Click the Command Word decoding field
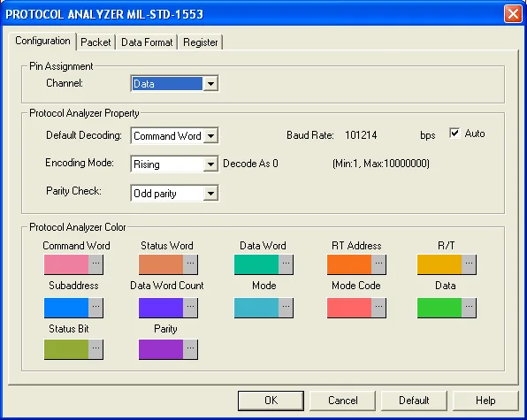The height and width of the screenshot is (420, 527). point(167,136)
